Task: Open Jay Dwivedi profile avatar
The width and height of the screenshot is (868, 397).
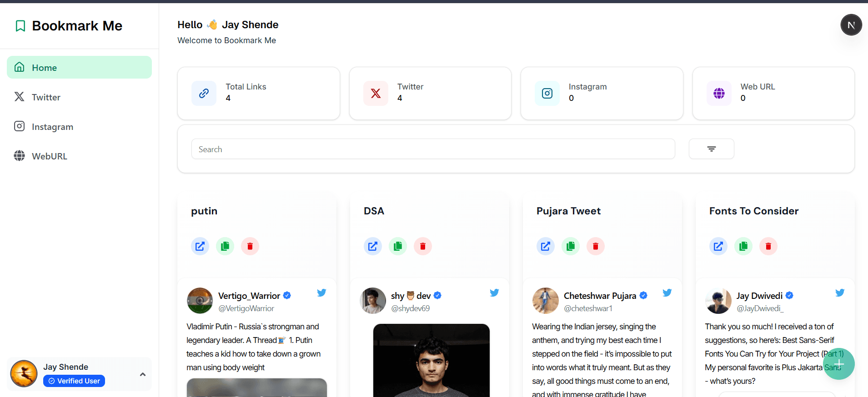Action: 718,301
